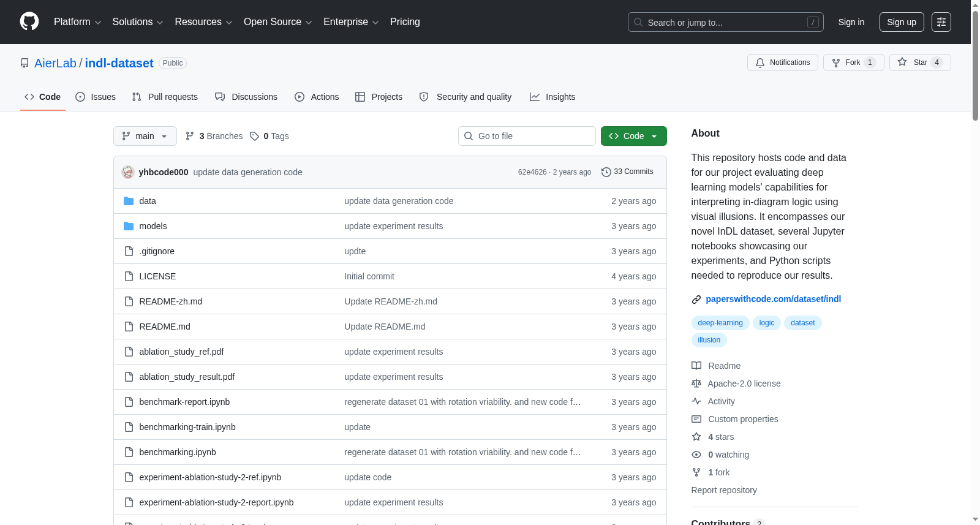Screen dimensions: 980x525
Task: Click the Activity pulse icon
Action: (696, 401)
